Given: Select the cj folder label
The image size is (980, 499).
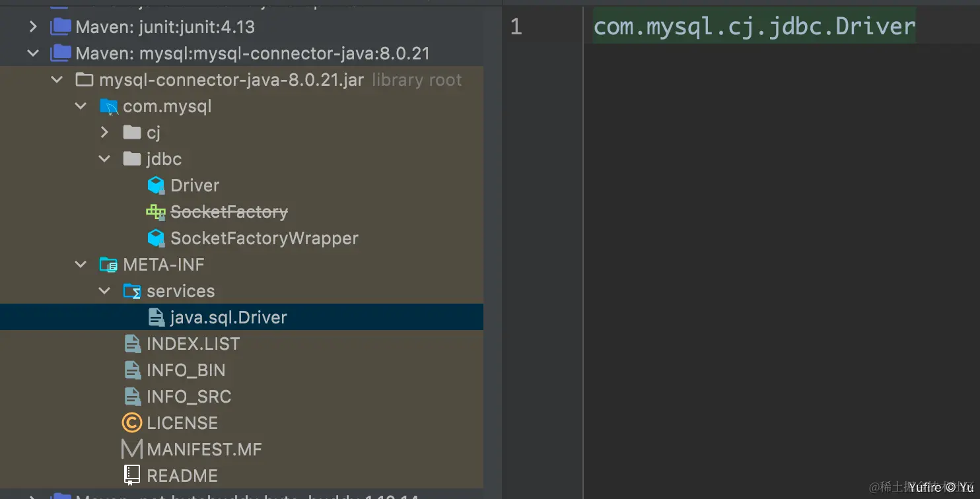Looking at the screenshot, I should (x=153, y=133).
